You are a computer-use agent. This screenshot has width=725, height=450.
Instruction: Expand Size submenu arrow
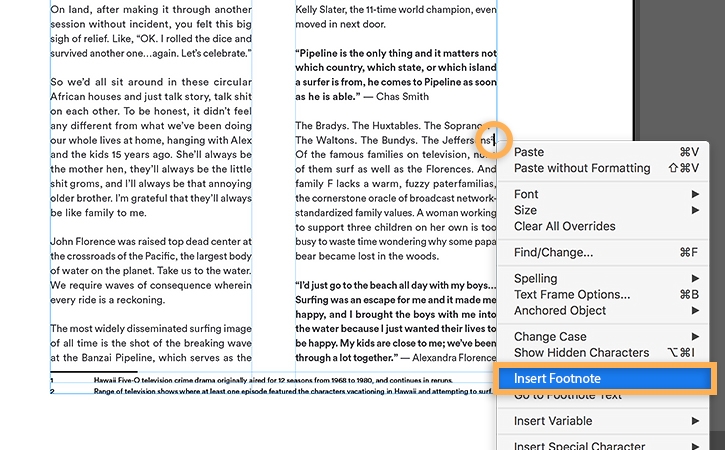(695, 210)
